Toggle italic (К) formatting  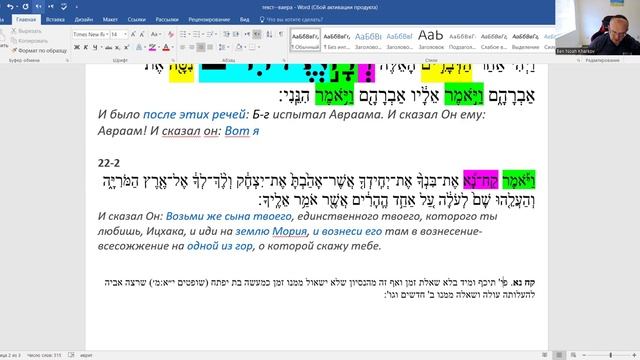86,47
